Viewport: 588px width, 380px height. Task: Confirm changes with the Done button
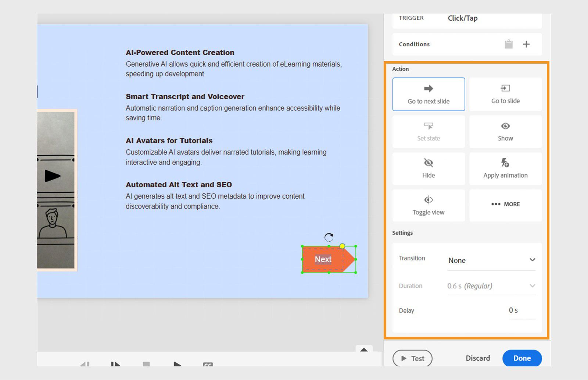click(x=522, y=358)
